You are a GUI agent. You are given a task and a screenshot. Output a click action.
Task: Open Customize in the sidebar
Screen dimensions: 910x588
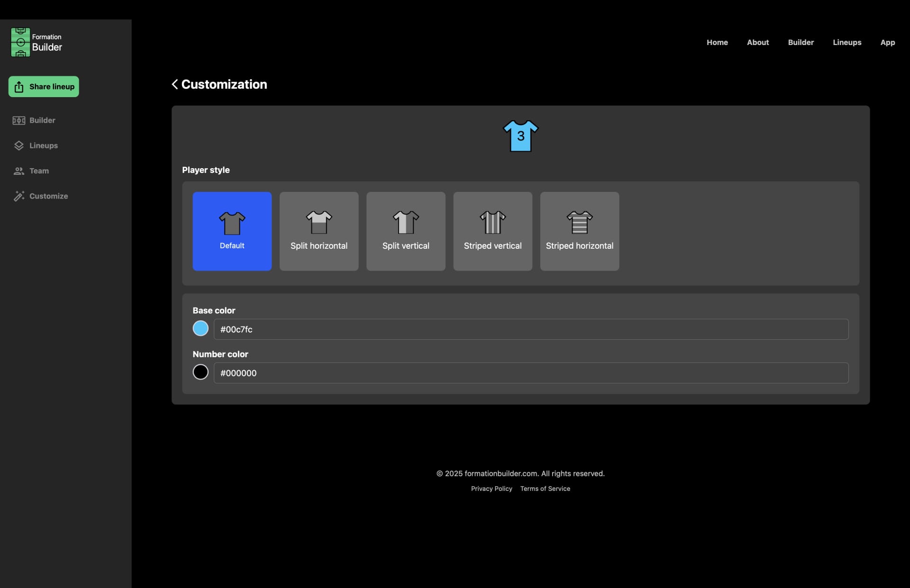pyautogui.click(x=40, y=196)
